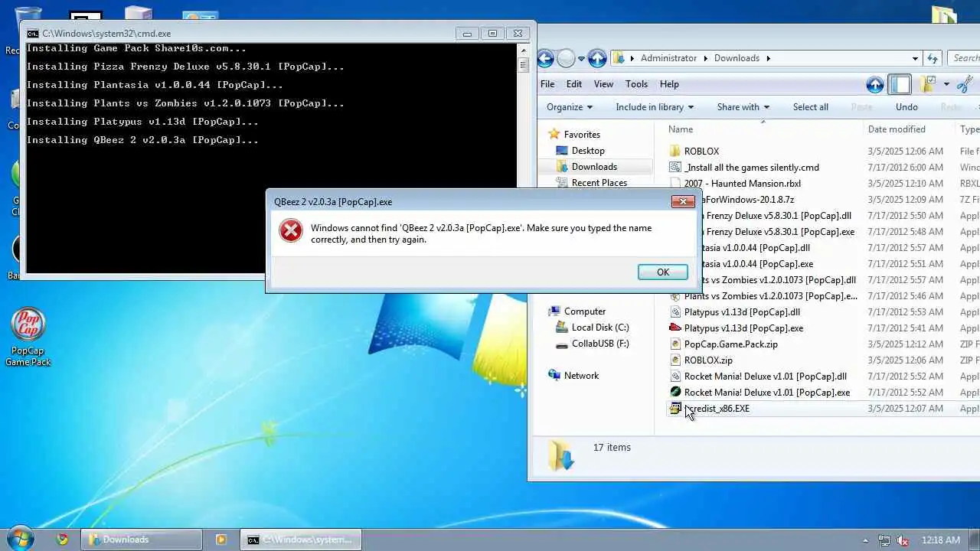Launch Chrome from the taskbar

tap(63, 540)
